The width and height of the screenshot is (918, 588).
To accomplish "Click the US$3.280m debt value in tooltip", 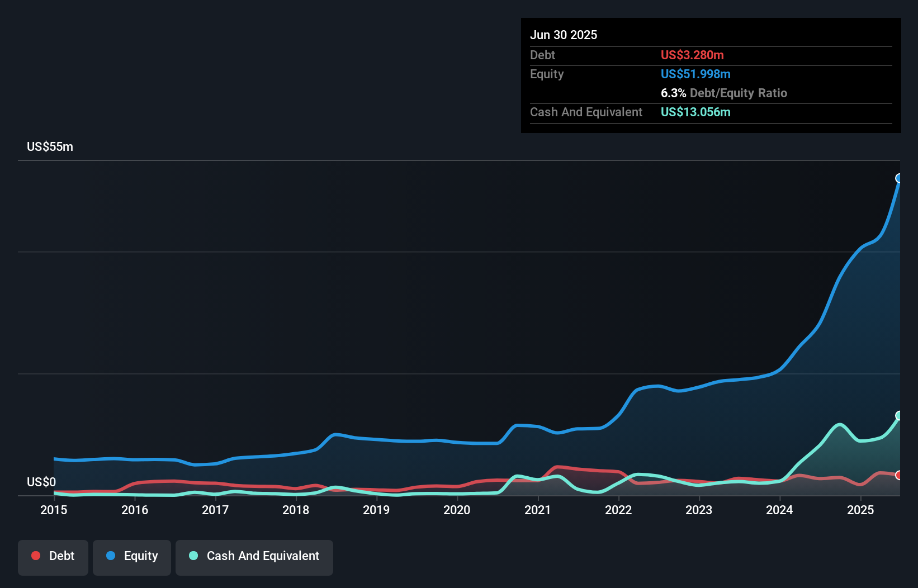I will point(692,55).
